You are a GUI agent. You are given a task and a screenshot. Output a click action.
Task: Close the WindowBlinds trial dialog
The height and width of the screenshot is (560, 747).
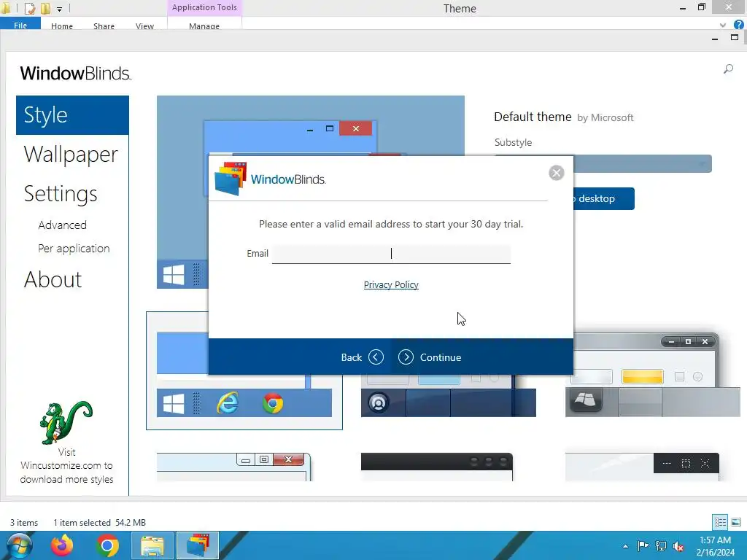(x=556, y=172)
